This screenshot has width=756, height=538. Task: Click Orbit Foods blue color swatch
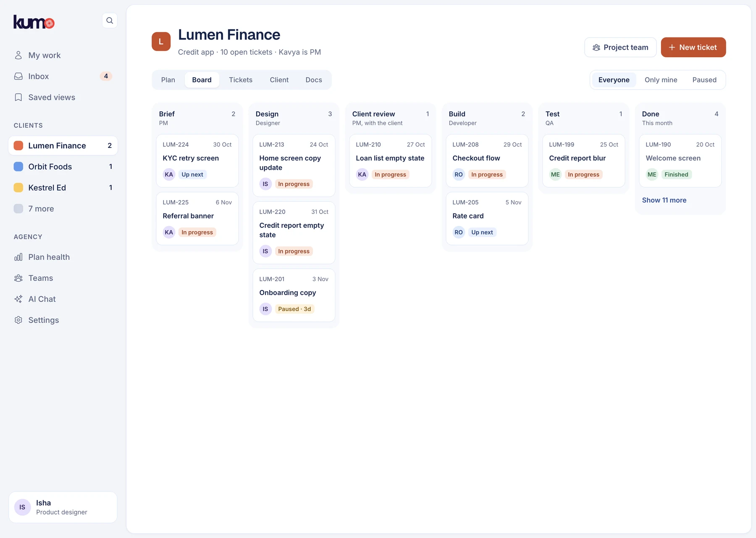click(18, 167)
